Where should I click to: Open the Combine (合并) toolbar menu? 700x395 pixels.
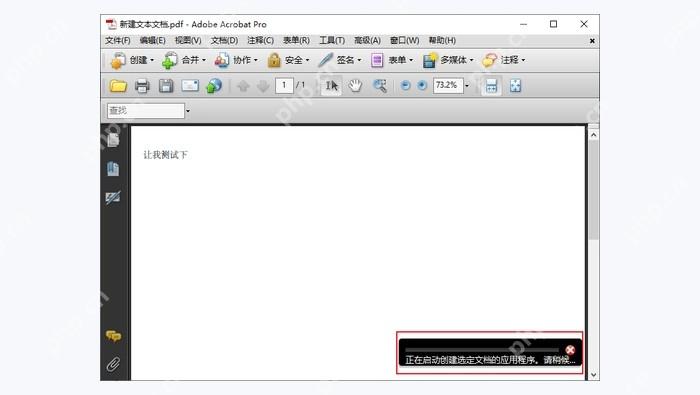184,60
